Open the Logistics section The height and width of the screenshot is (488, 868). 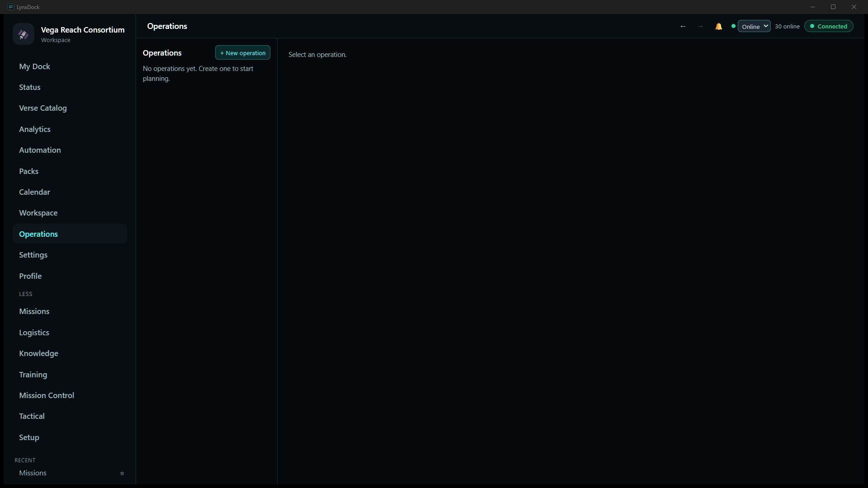tap(70, 333)
